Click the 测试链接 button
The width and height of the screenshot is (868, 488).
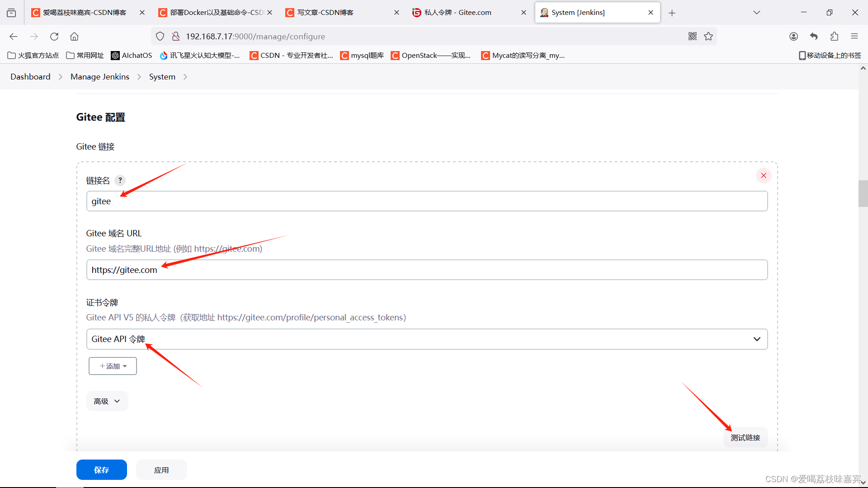coord(745,437)
